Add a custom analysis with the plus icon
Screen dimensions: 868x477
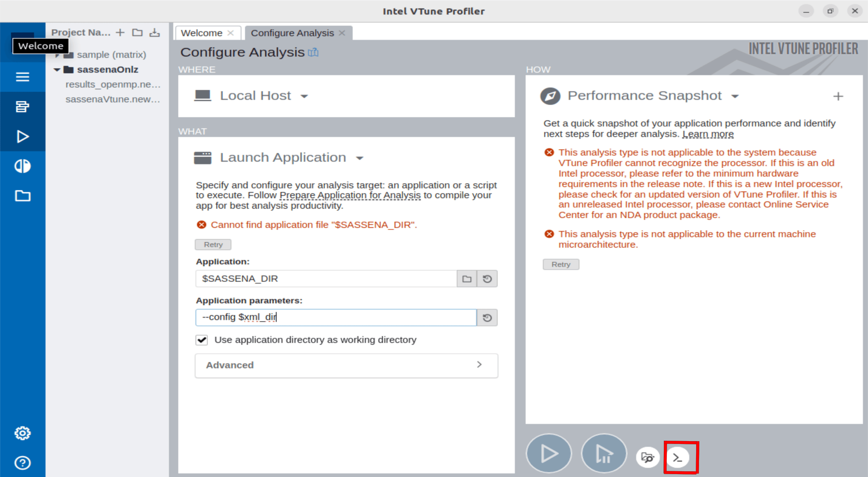tap(838, 96)
